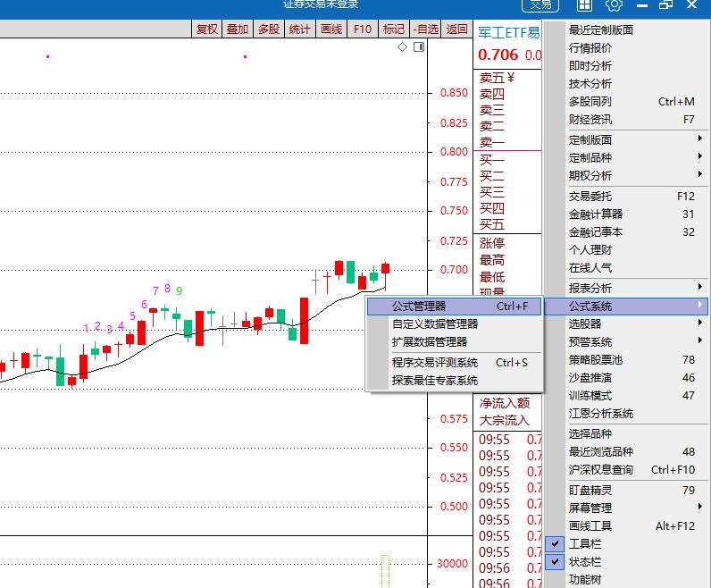Click the -自选 toolbar button

coord(425,29)
